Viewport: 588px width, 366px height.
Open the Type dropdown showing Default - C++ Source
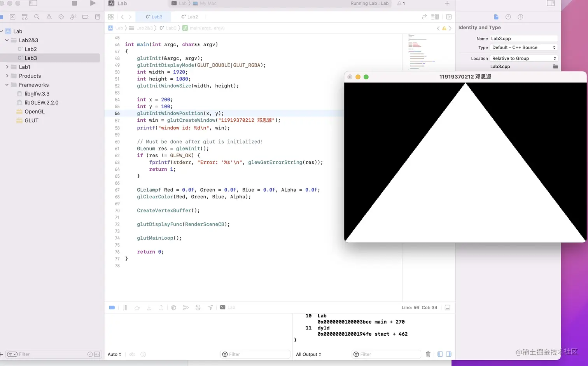pyautogui.click(x=523, y=47)
